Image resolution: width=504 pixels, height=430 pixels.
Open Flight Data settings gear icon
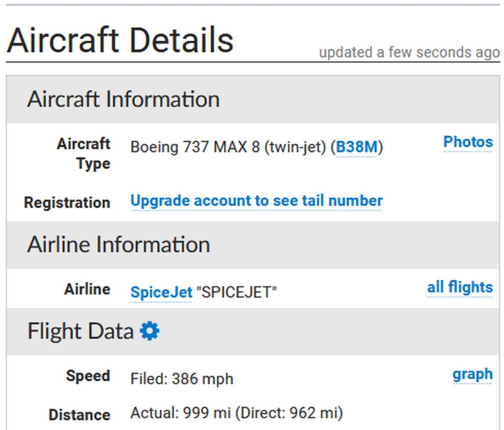coord(150,331)
